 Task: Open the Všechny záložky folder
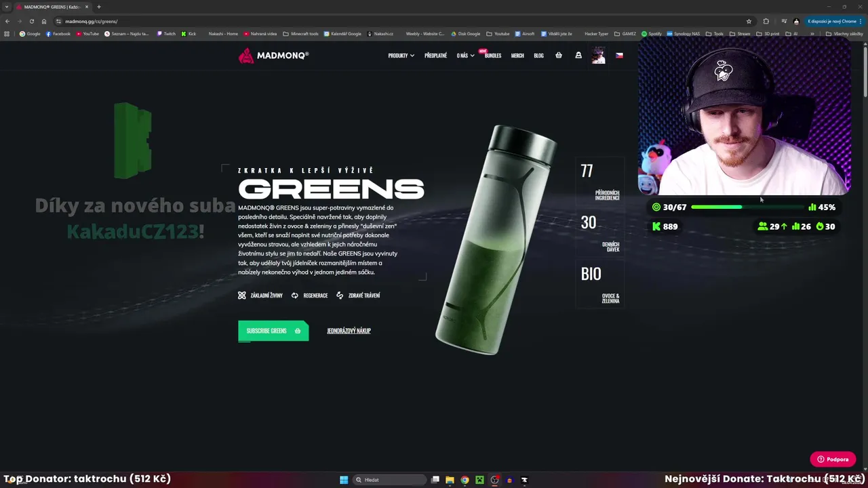pos(844,33)
